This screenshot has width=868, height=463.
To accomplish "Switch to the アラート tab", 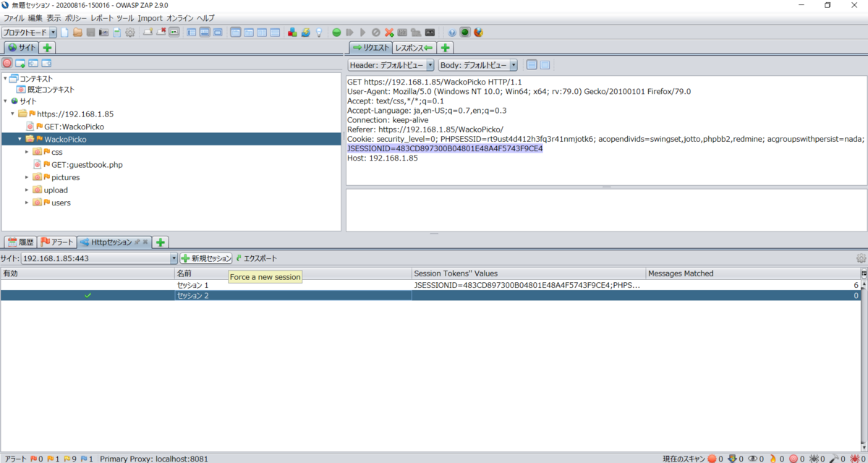I will click(56, 242).
